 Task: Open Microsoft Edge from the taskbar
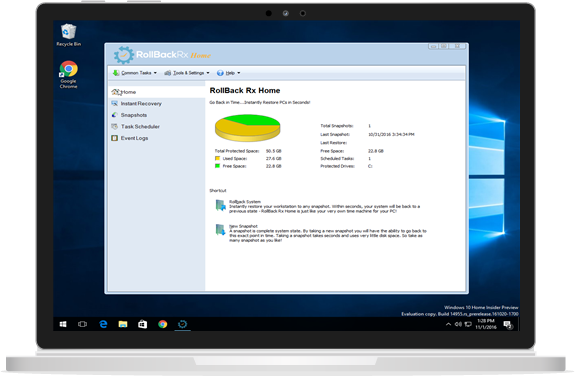click(x=103, y=324)
